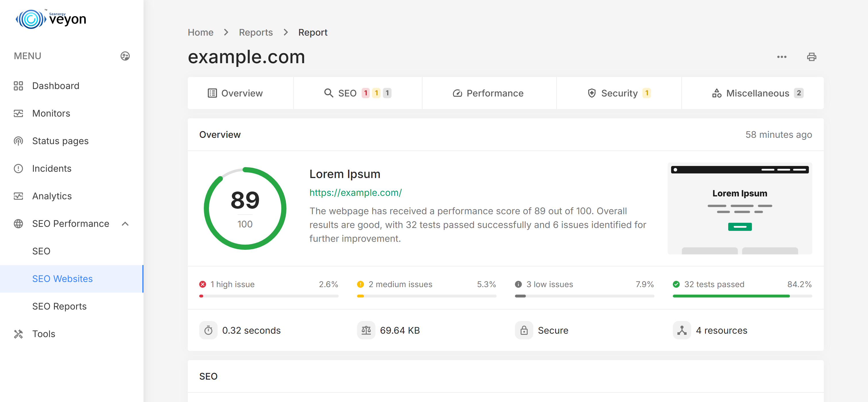Viewport: 868px width, 402px height.
Task: Click the print report icon
Action: [x=811, y=57]
